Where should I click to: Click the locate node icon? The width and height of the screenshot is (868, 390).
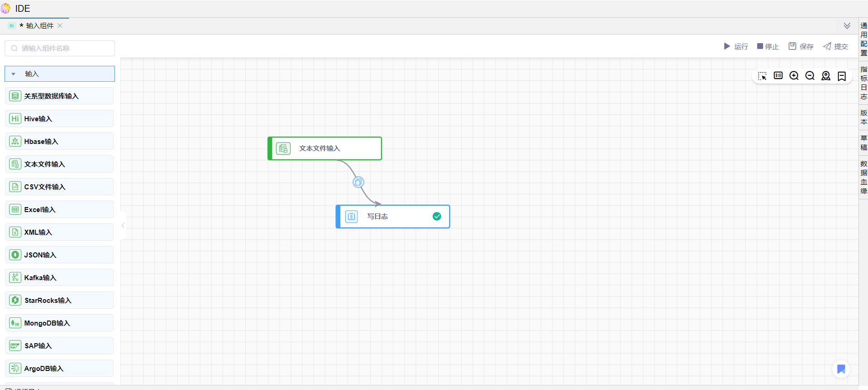click(x=826, y=76)
